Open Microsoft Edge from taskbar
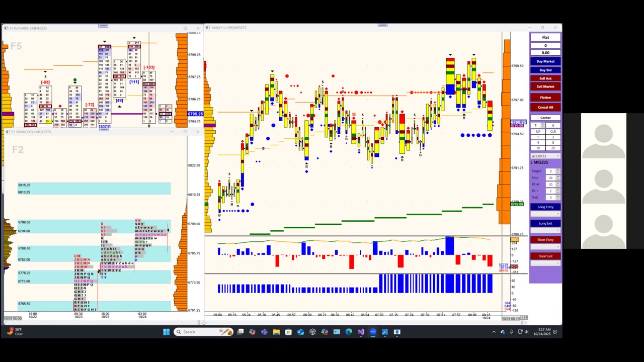The image size is (644, 362). [349, 332]
